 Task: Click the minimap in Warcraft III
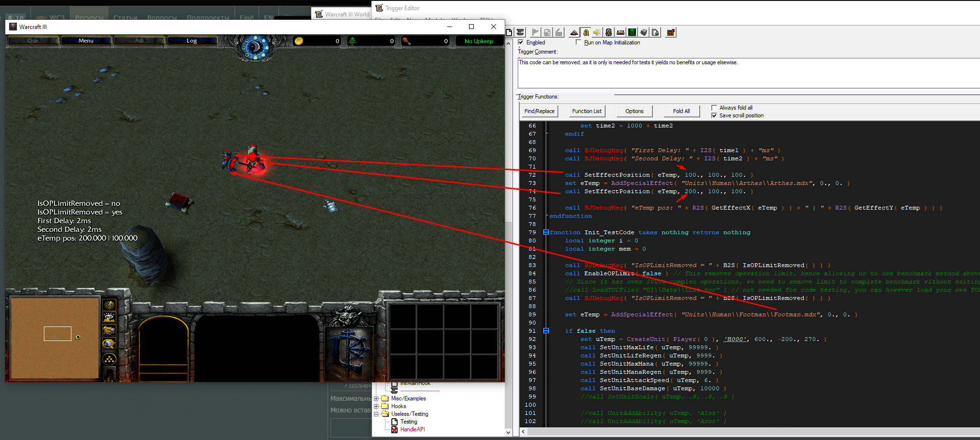[55, 338]
